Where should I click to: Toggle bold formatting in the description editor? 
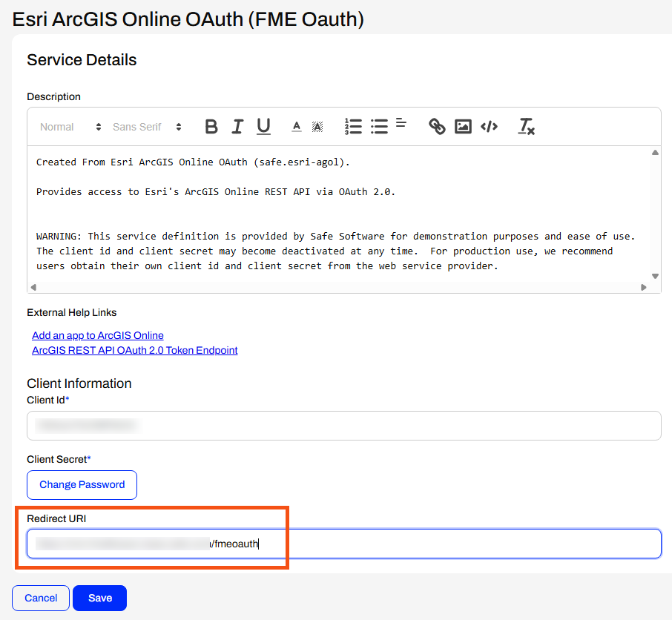tap(211, 126)
